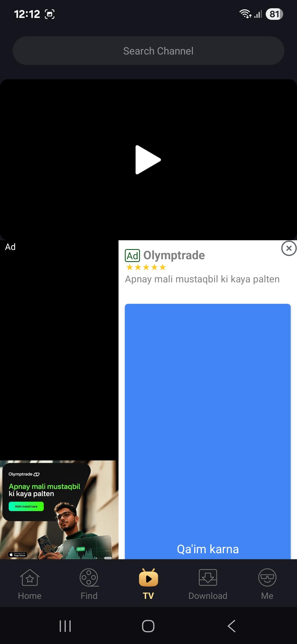297x644 pixels.
Task: Tap the Abhi install kare button
Action: click(x=26, y=506)
